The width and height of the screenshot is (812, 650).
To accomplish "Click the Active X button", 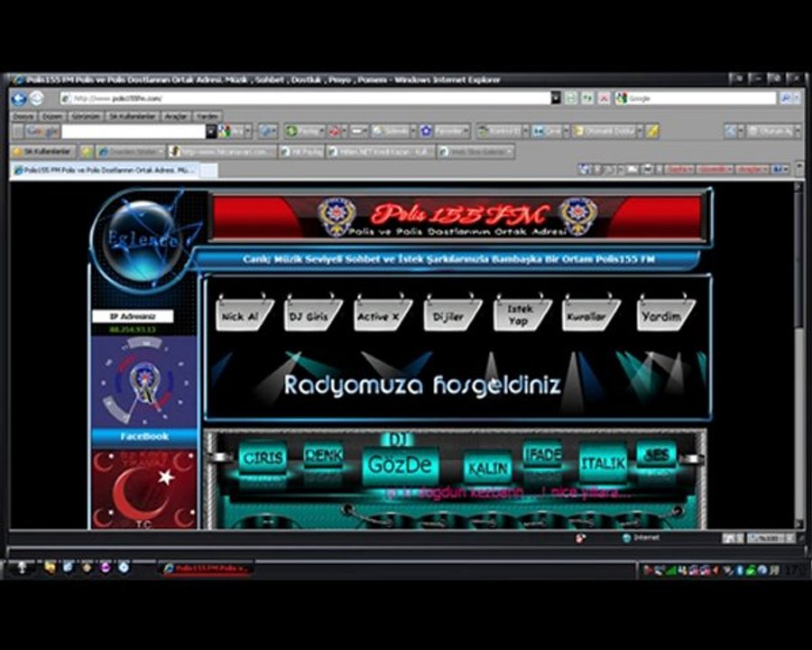I will [383, 313].
